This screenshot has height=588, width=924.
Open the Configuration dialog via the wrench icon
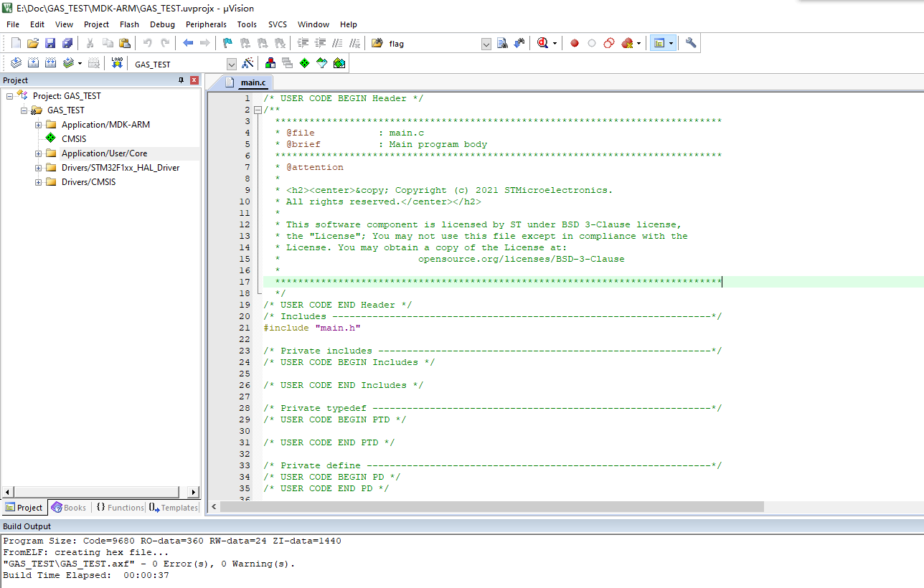[x=690, y=43]
